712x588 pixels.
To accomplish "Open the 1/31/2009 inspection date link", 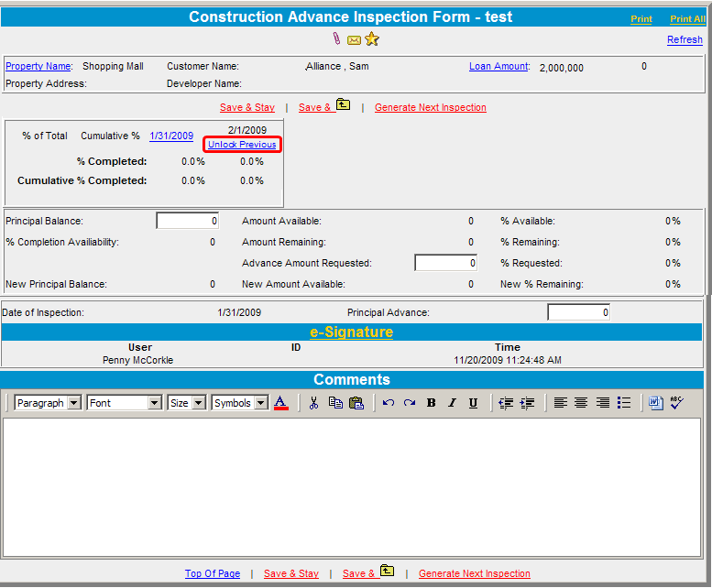I will pyautogui.click(x=171, y=136).
